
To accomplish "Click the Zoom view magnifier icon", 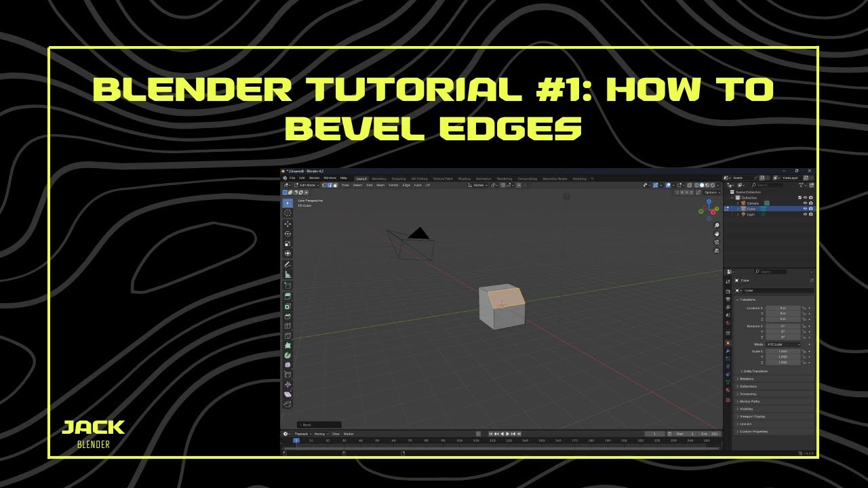I will [717, 226].
